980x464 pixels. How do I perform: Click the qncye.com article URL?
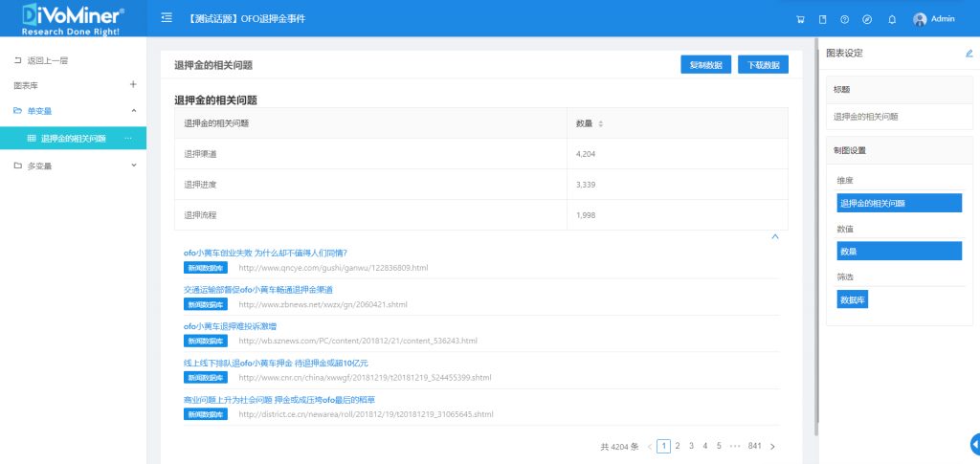(333, 268)
